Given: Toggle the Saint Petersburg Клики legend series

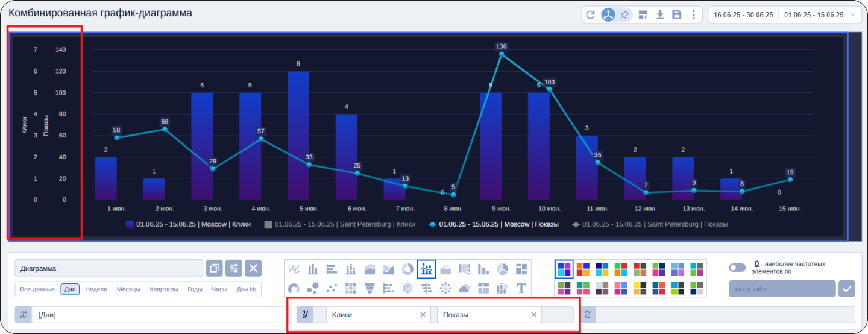Looking at the screenshot, I should pyautogui.click(x=339, y=224).
